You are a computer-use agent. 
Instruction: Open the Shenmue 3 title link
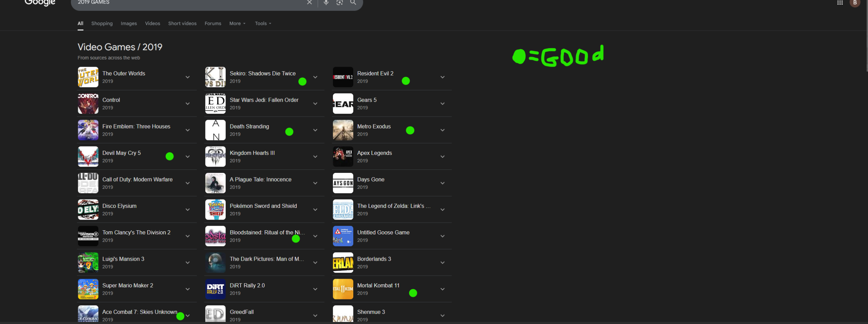371,312
